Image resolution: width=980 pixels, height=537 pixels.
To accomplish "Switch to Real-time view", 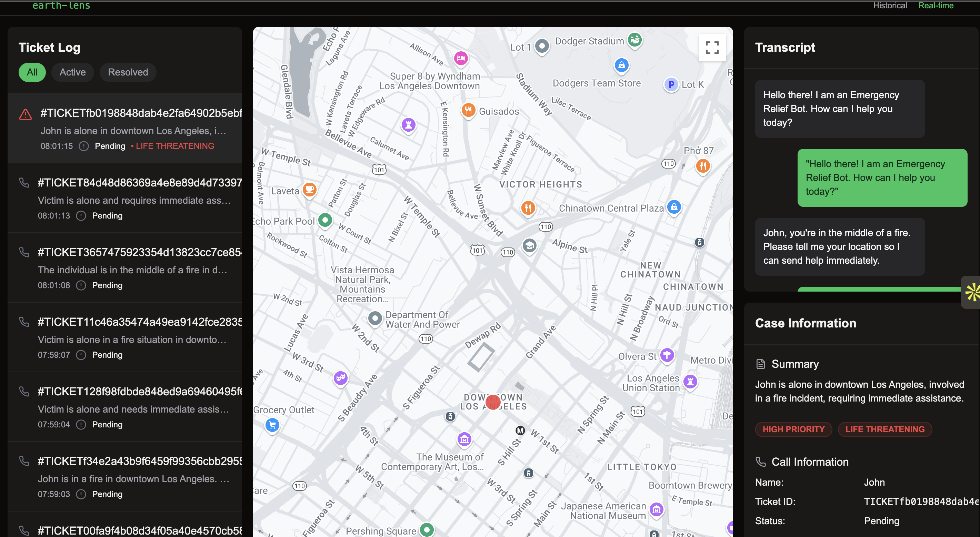I will click(936, 5).
